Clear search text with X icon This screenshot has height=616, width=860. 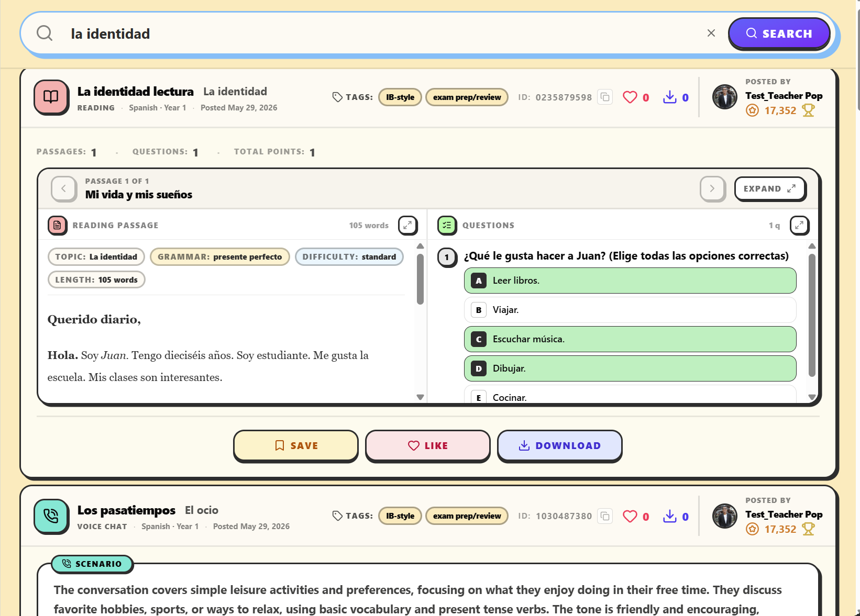click(711, 33)
